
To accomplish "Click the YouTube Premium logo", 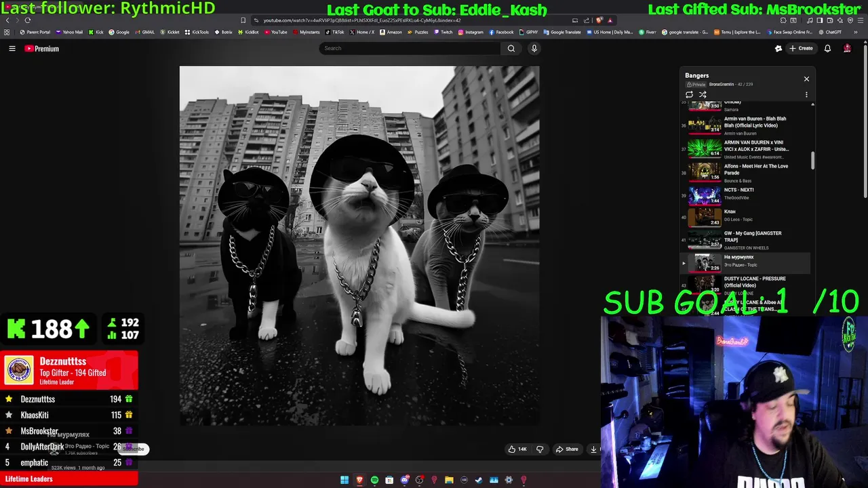I will (42, 49).
